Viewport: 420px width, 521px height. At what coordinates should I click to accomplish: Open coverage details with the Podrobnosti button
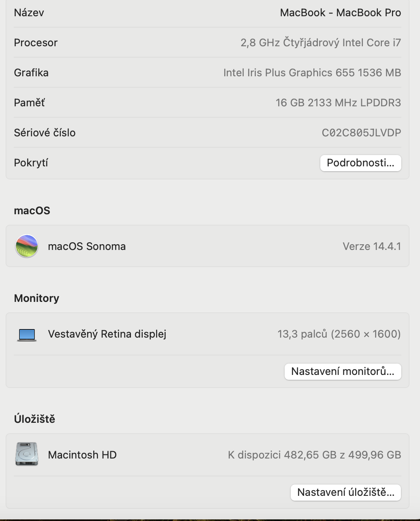[360, 163]
